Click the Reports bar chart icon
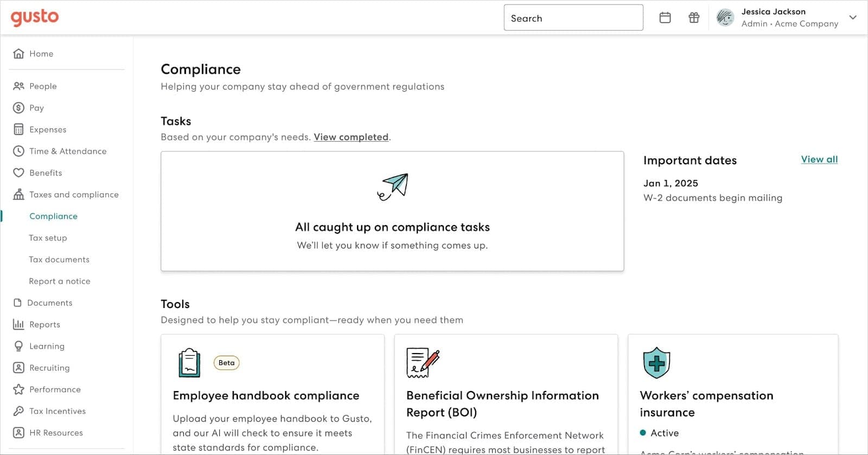 (x=18, y=324)
